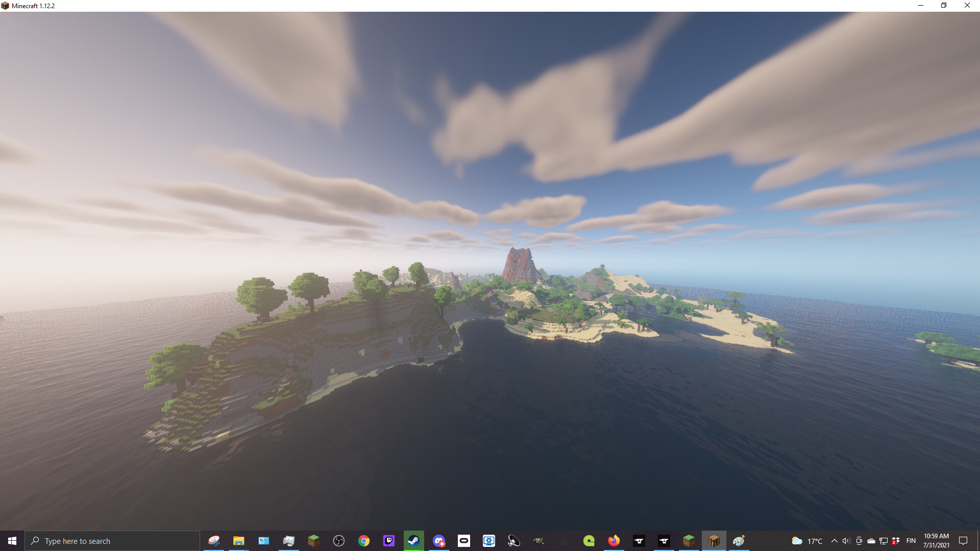Screen dimensions: 980x551
Task: Open the Minecraft title bar system menu
Action: point(5,6)
